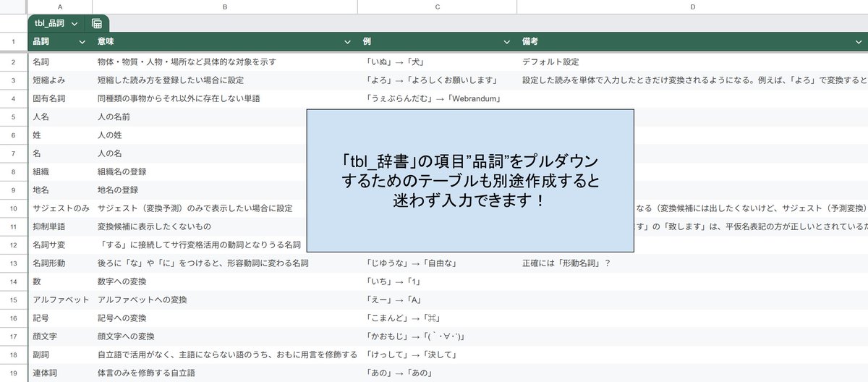
Task: Click the 「じゆうな」→「自由な」 example cell
Action: pyautogui.click(x=437, y=263)
